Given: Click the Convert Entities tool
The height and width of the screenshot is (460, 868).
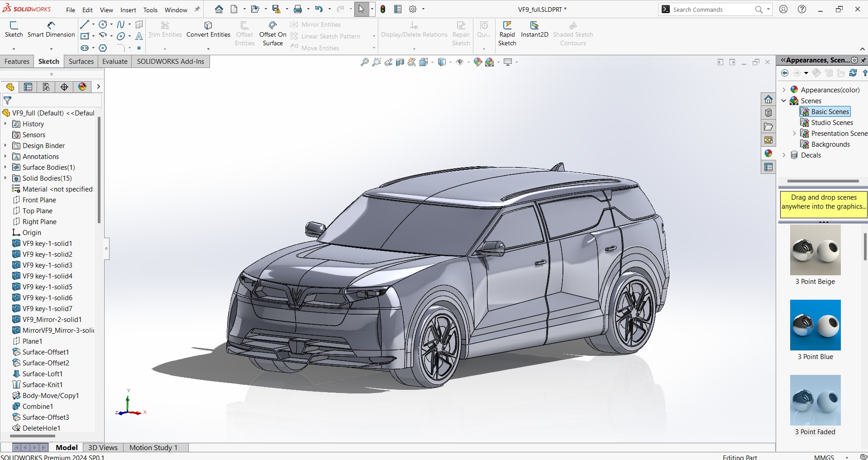Looking at the screenshot, I should (x=208, y=29).
